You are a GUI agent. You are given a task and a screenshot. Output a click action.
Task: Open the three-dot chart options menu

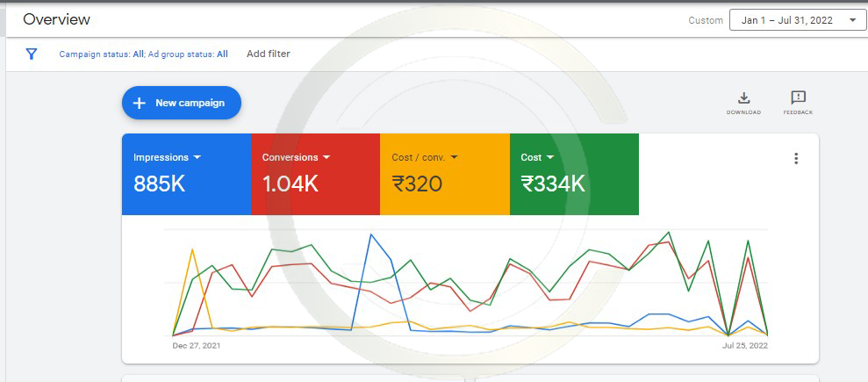pos(796,158)
